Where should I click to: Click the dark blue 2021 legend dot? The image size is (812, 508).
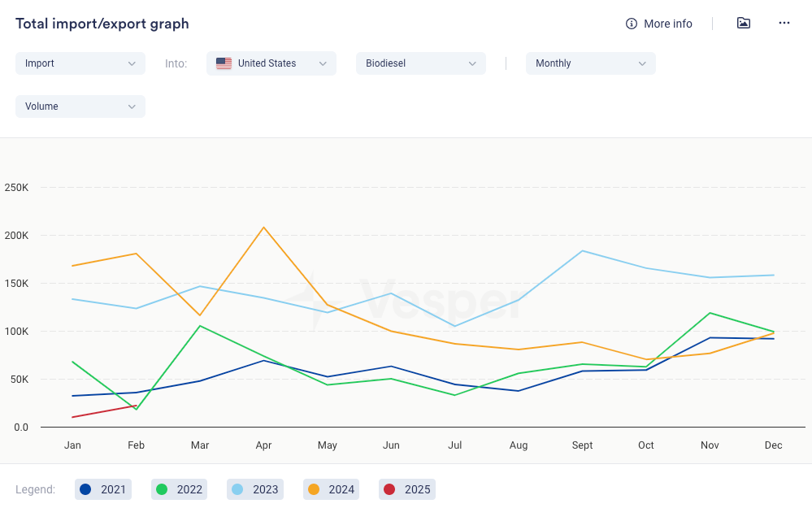point(85,489)
